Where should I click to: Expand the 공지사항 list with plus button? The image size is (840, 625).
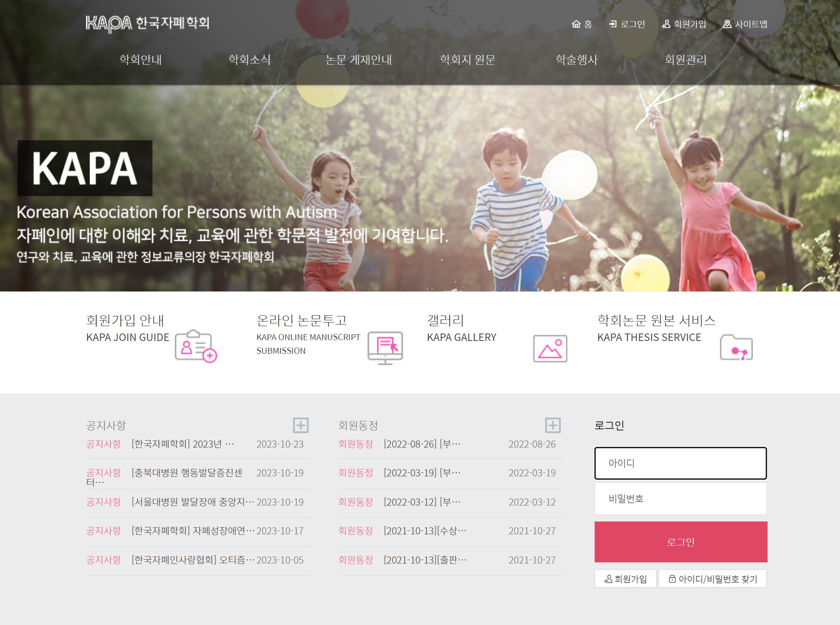(301, 425)
